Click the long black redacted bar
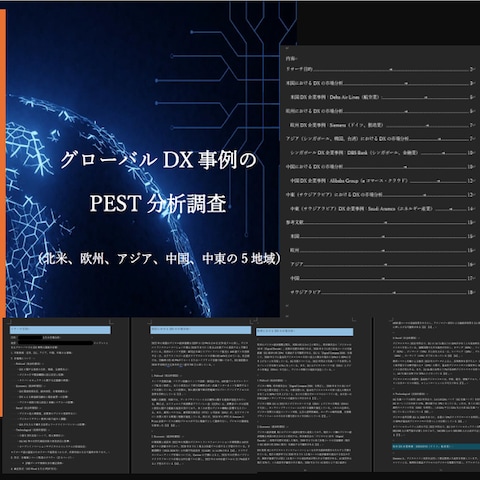Image resolution: width=480 pixels, height=480 pixels. pyautogui.click(x=55, y=343)
